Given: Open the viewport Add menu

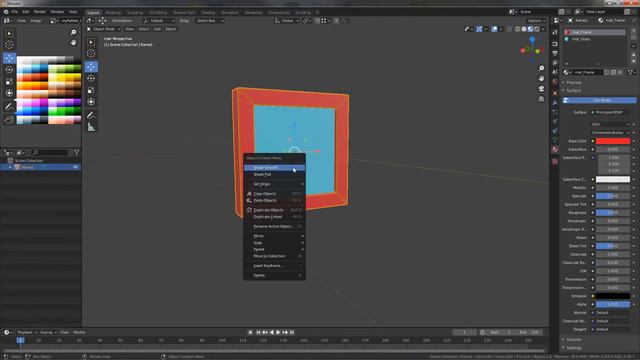Looking at the screenshot, I should [157, 29].
